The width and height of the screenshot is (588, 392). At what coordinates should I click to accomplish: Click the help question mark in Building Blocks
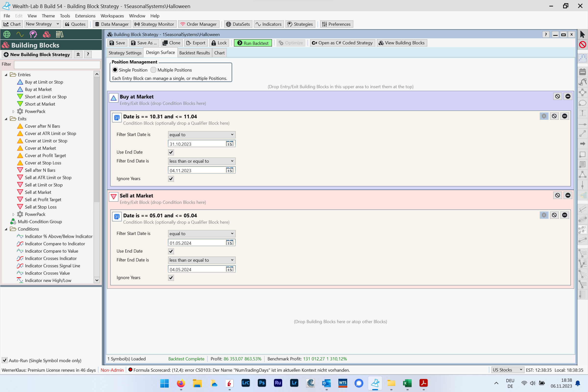coord(88,54)
